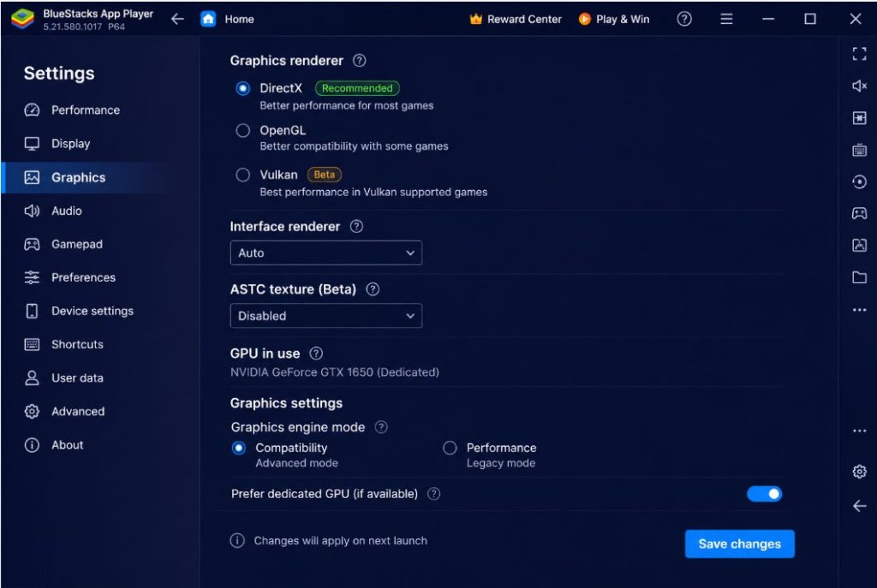Open the settings gear in side toolbar
Image resolution: width=877 pixels, height=588 pixels.
(859, 472)
